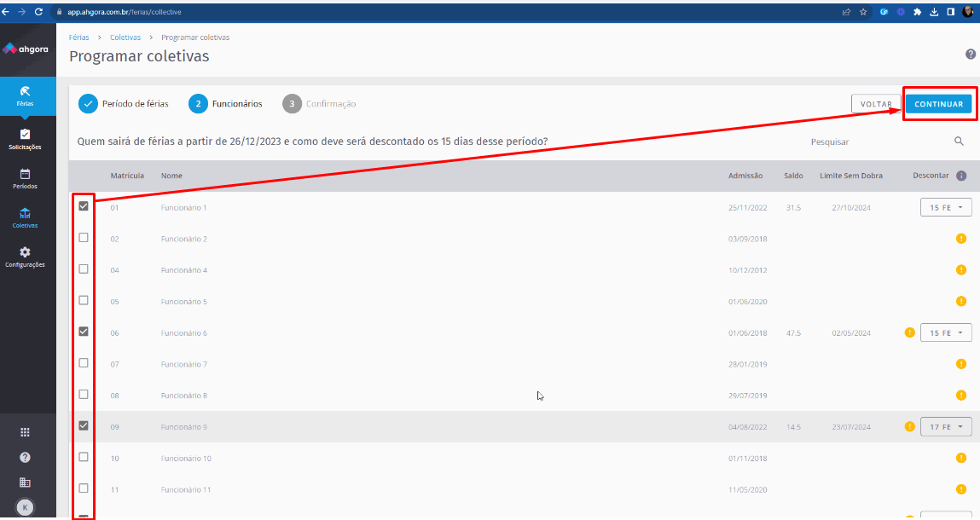
Task: Open Descontar dropdown for Funcionário 1
Action: [946, 207]
